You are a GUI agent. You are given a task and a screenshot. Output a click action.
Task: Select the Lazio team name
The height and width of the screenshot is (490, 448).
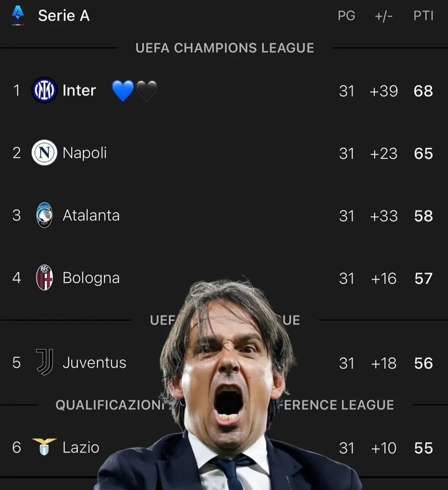pyautogui.click(x=81, y=447)
